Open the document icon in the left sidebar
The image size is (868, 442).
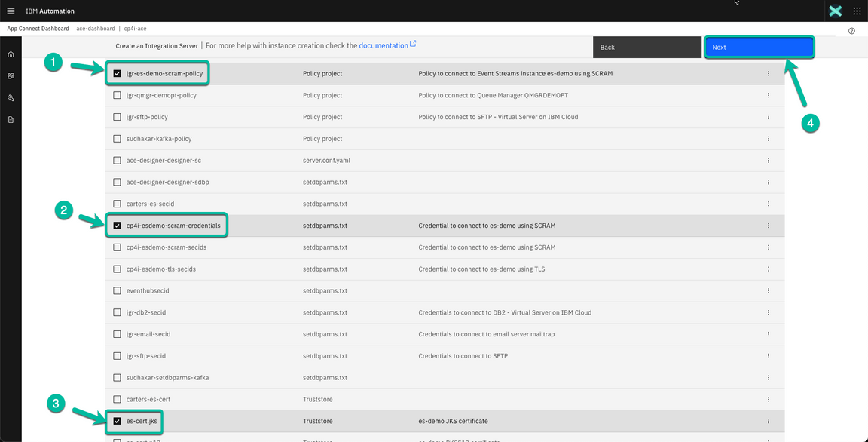coord(11,118)
